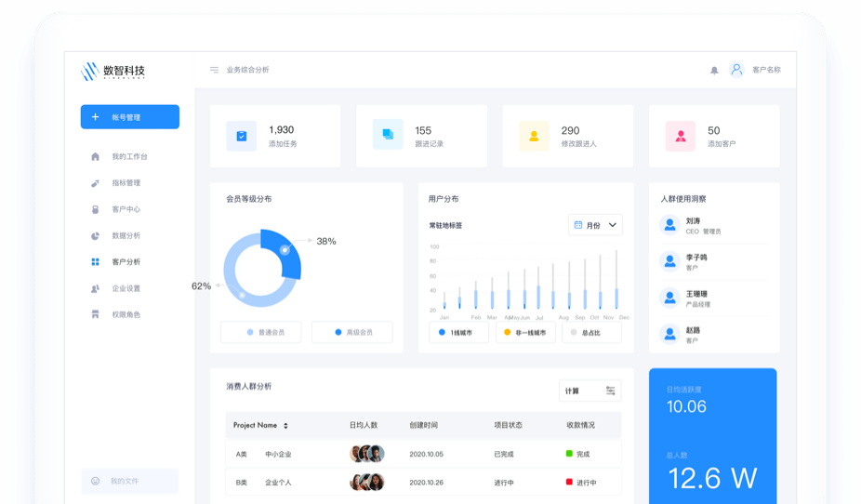
Task: Sort by the Project Name arrows
Action: pyautogui.click(x=285, y=426)
